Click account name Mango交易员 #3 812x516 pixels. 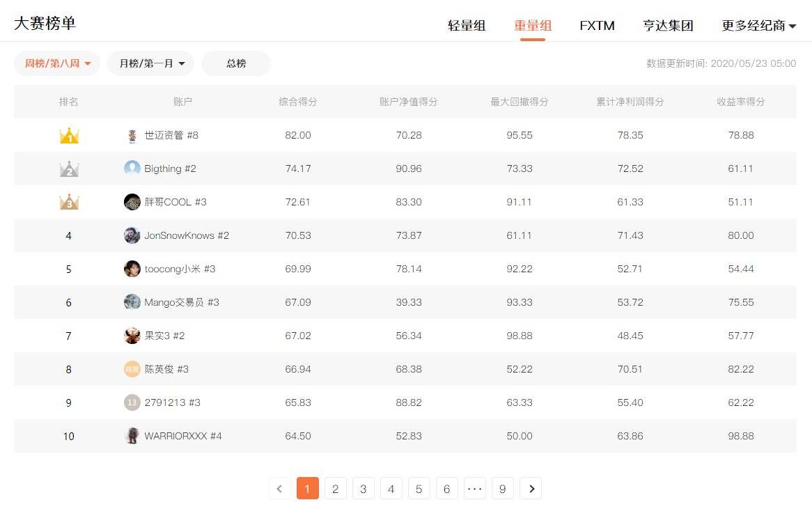pos(182,302)
